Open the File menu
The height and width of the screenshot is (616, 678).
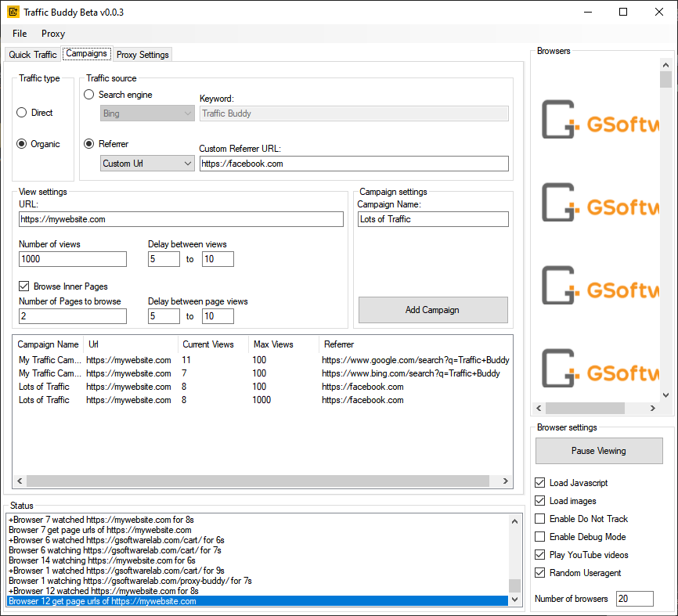click(x=20, y=34)
